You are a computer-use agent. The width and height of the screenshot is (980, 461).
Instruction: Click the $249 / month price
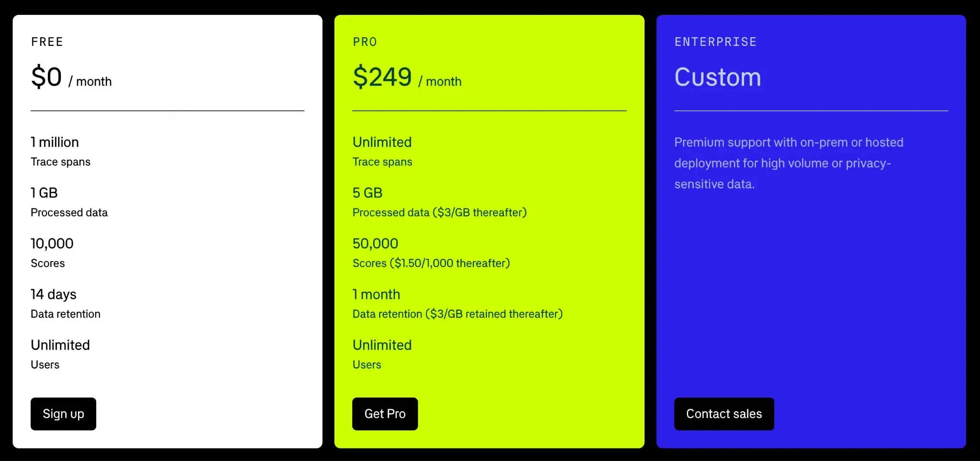tap(407, 78)
